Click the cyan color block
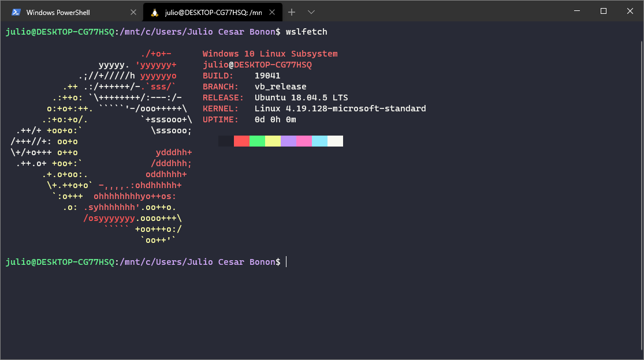Screen dimensions: 644x360 coord(320,141)
